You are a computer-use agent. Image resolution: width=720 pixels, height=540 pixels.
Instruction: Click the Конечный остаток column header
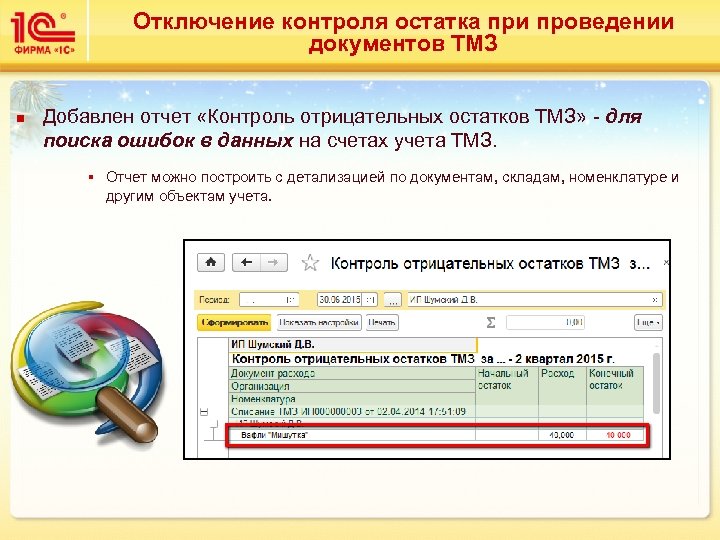point(615,380)
